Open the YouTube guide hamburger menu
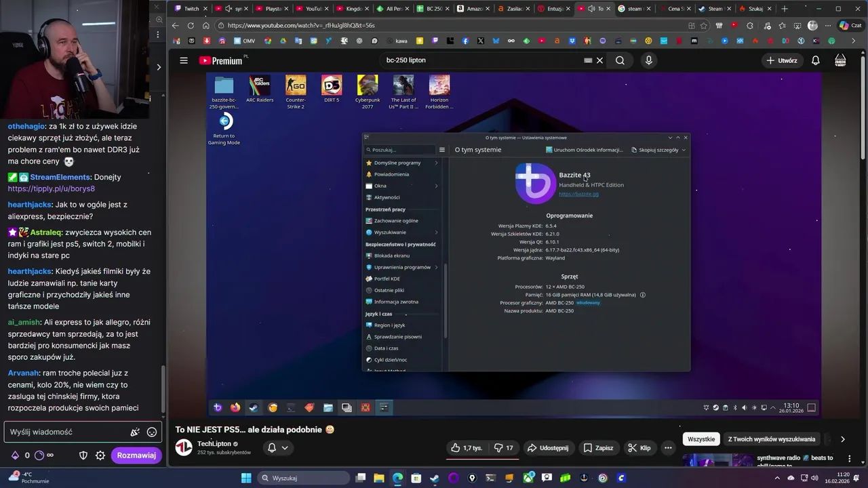Image resolution: width=868 pixels, height=488 pixels. pos(183,60)
